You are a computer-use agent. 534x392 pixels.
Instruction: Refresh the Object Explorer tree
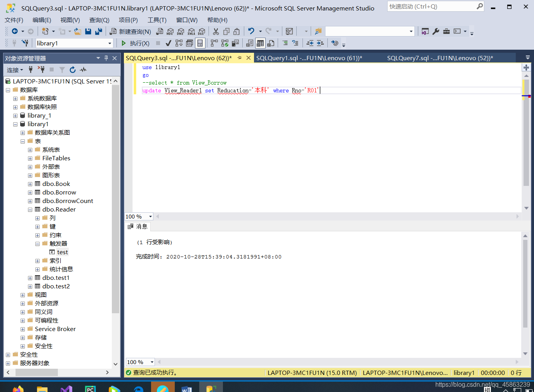73,70
